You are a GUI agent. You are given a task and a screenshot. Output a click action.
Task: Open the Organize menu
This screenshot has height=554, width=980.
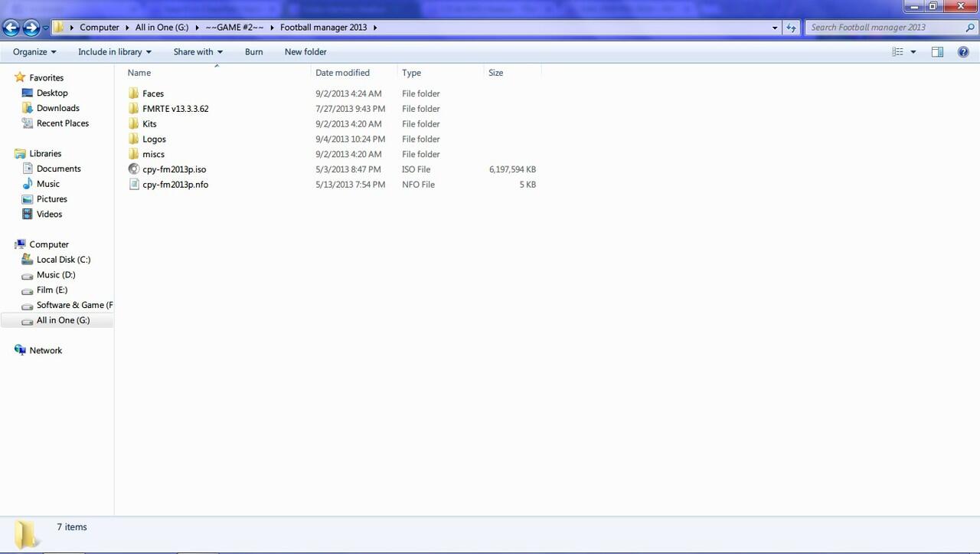pyautogui.click(x=34, y=52)
